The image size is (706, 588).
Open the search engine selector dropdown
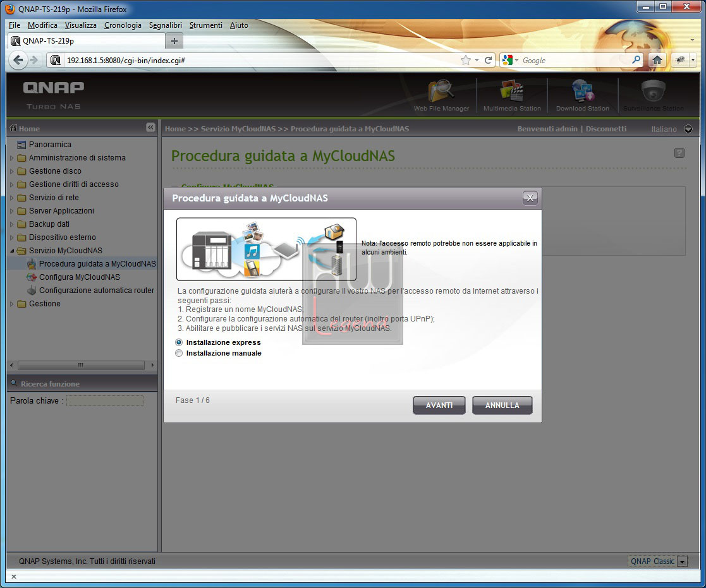510,60
